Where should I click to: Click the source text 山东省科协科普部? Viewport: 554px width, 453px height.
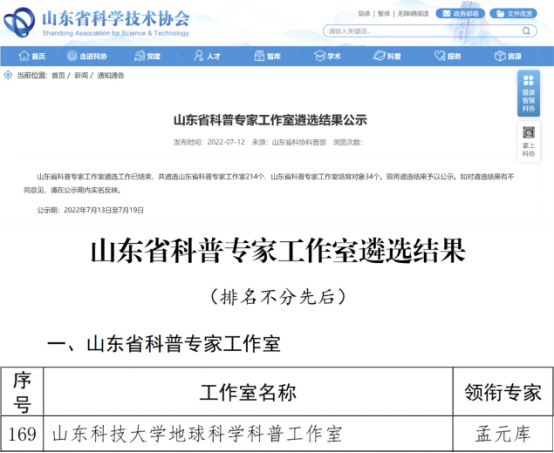299,142
